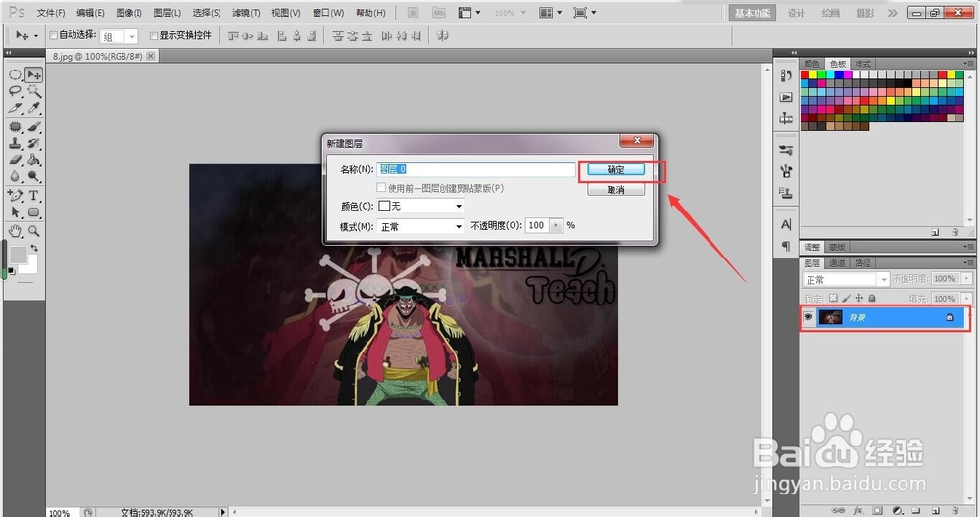Select the Slice tool
Screen dimensions: 980x517
pos(15,108)
